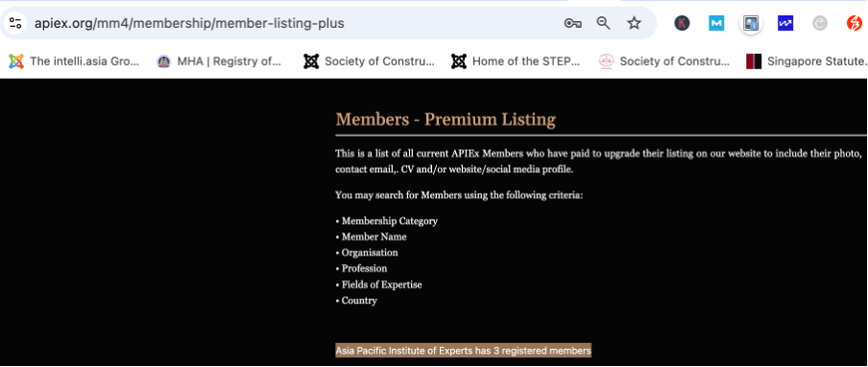Image resolution: width=868 pixels, height=367 pixels.
Task: Open the red lightning bolt extension
Action: (855, 23)
